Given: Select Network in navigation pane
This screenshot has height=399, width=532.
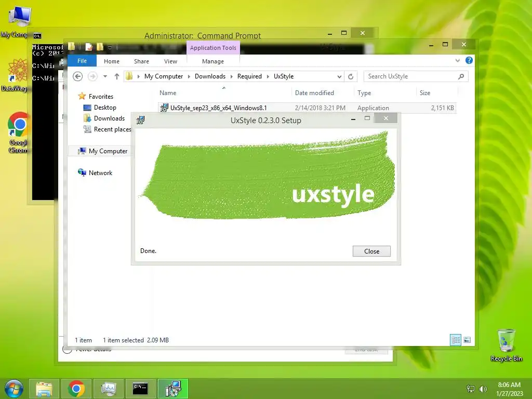Looking at the screenshot, I should pos(100,172).
